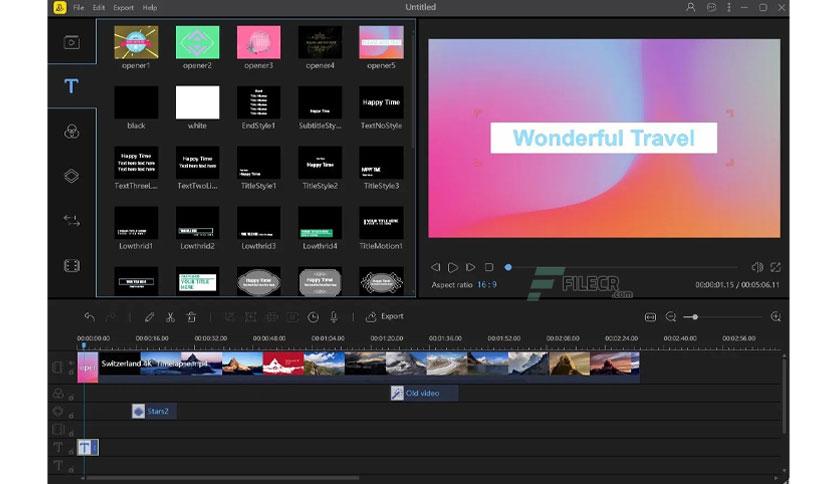836x484 pixels.
Task: Open the Transitions sidebar icon
Action: (x=71, y=220)
